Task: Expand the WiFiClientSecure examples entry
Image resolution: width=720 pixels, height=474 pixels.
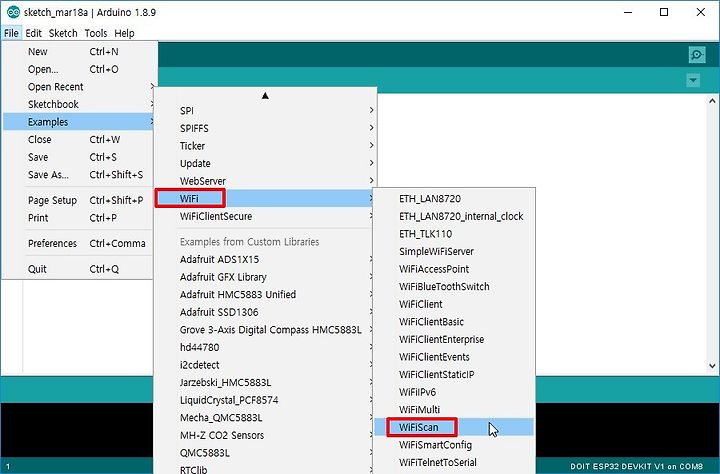Action: 265,216
